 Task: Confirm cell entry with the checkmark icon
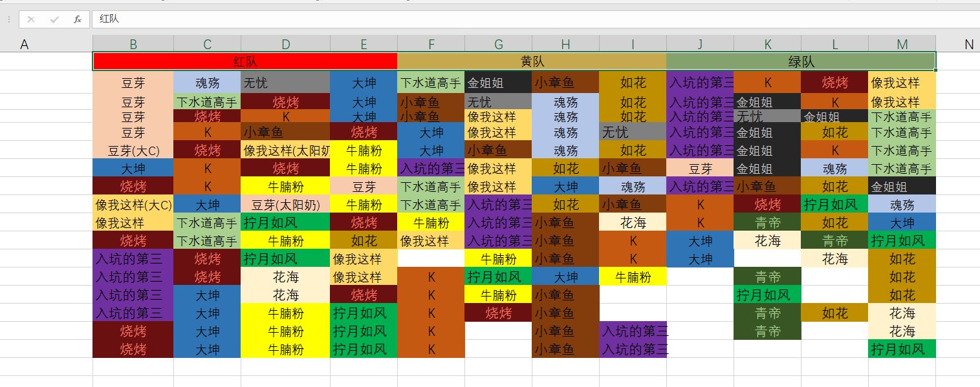[x=52, y=19]
